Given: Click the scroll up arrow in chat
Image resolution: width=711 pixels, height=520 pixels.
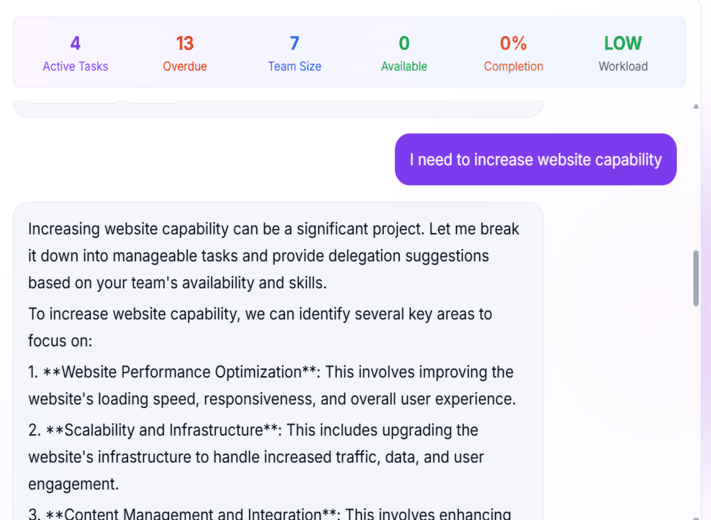Looking at the screenshot, I should 696,106.
